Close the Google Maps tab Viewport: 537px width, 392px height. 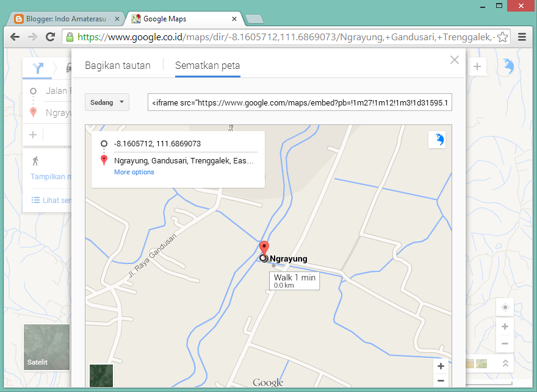pyautogui.click(x=234, y=19)
